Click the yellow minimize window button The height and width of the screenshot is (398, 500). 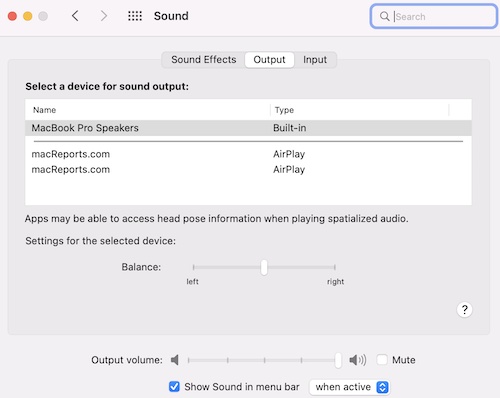28,16
